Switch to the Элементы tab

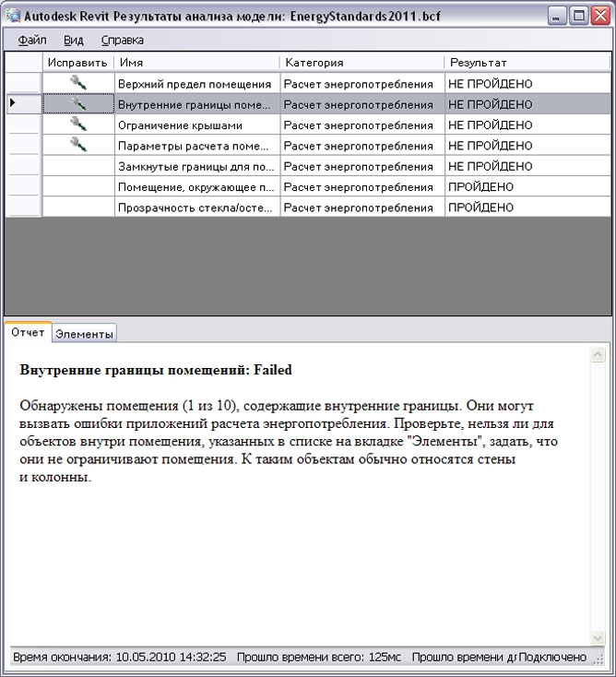point(84,334)
